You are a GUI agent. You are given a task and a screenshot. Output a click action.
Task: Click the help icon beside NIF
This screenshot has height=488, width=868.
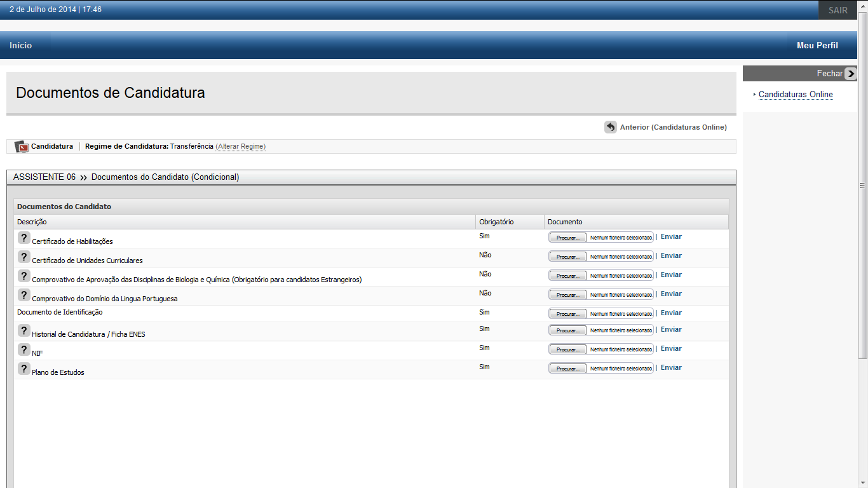[x=24, y=349]
